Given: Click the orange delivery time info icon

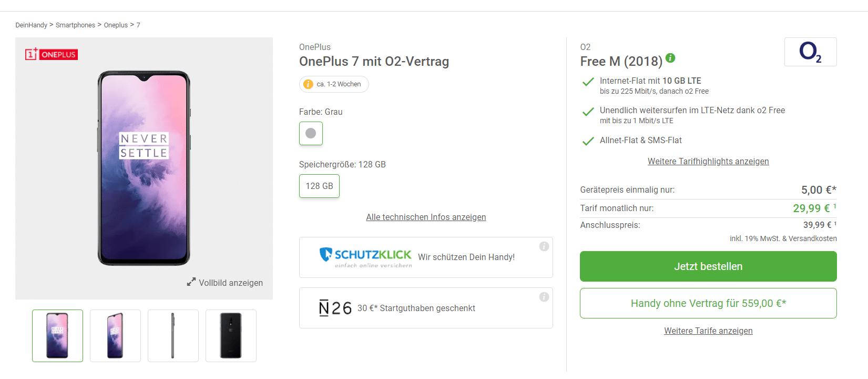Looking at the screenshot, I should (x=308, y=84).
